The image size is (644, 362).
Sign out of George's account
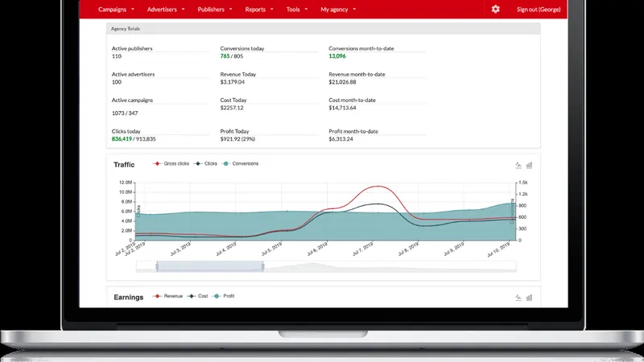(539, 10)
